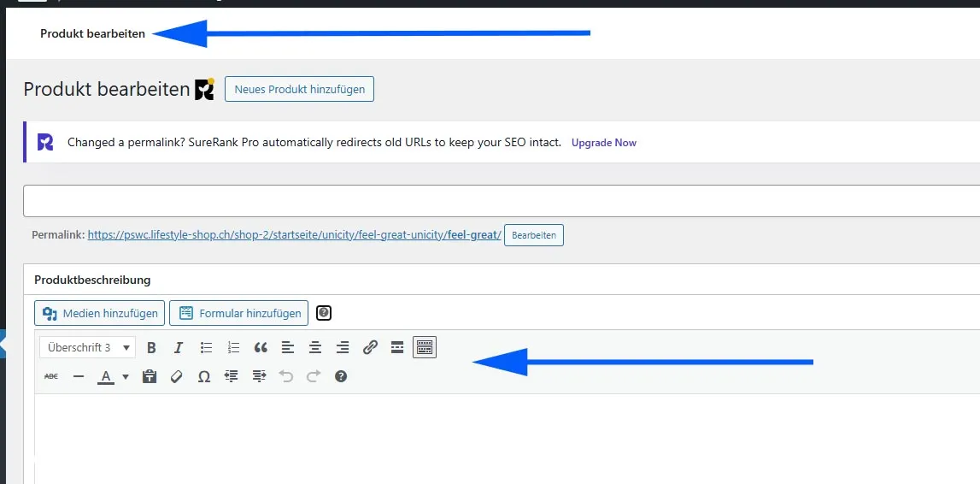Open the keyboard shortcuts help icon
The image size is (980, 484).
tap(341, 376)
